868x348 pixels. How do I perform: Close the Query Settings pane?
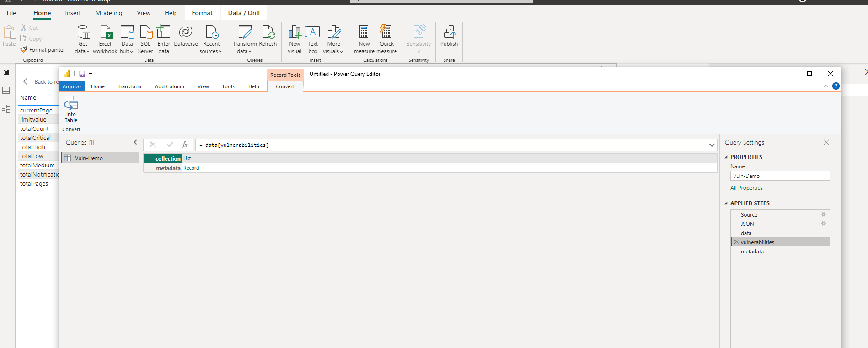tap(826, 142)
